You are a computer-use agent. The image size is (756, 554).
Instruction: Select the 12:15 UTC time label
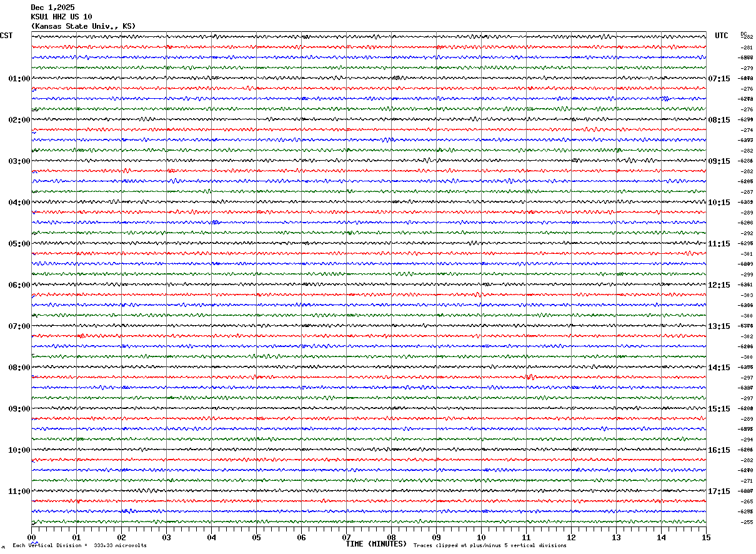pyautogui.click(x=719, y=285)
